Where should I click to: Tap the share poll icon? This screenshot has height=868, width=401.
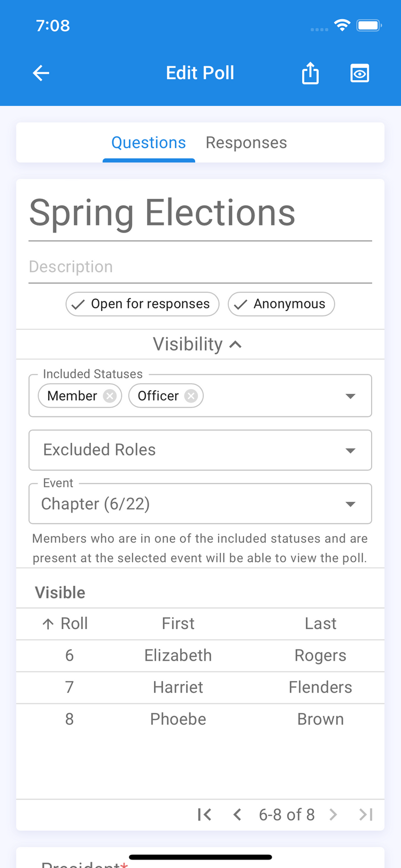coord(310,73)
